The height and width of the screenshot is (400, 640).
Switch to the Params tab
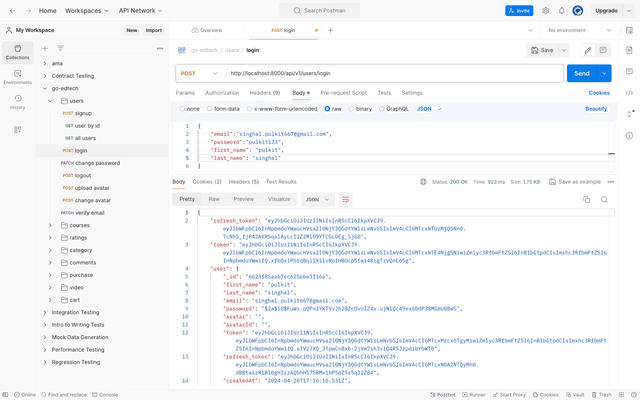tap(185, 93)
